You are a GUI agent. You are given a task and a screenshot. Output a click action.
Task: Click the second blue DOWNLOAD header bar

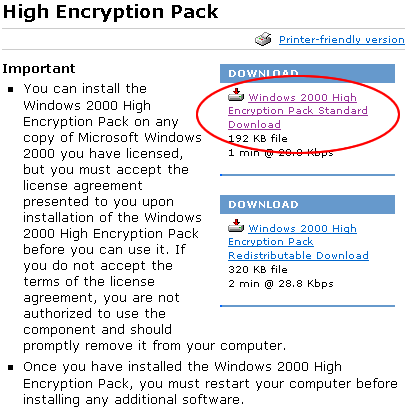307,204
